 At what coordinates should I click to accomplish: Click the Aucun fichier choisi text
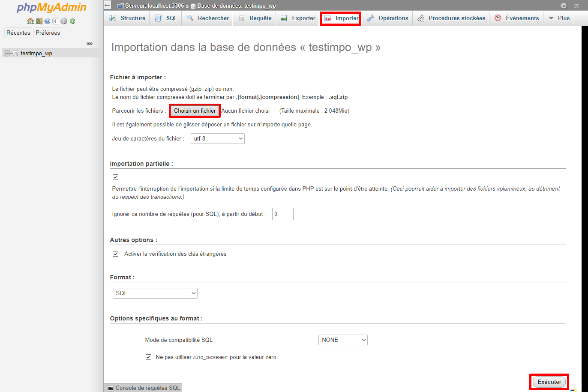click(246, 111)
